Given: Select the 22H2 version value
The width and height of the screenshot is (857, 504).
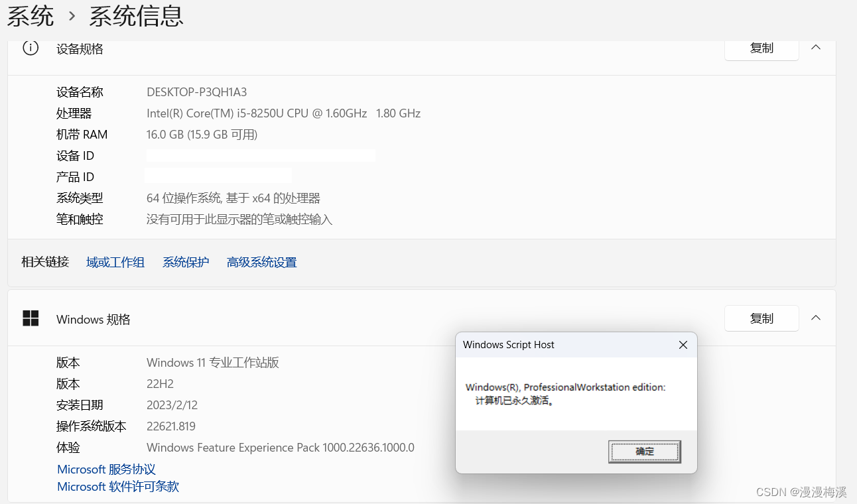Looking at the screenshot, I should [x=160, y=384].
